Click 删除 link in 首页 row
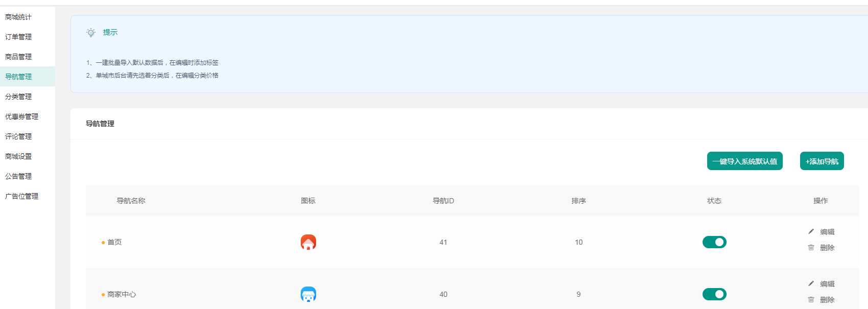The height and width of the screenshot is (309, 868). click(x=827, y=248)
